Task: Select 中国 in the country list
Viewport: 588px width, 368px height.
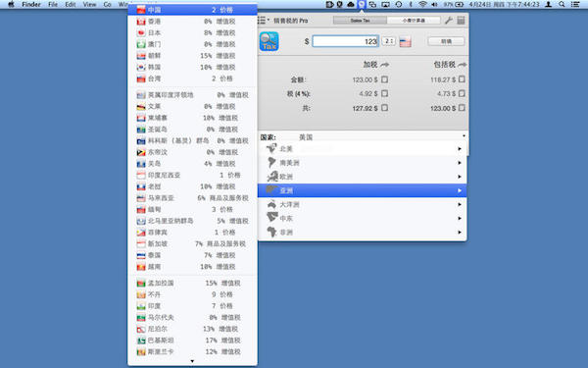Action: tap(192, 10)
